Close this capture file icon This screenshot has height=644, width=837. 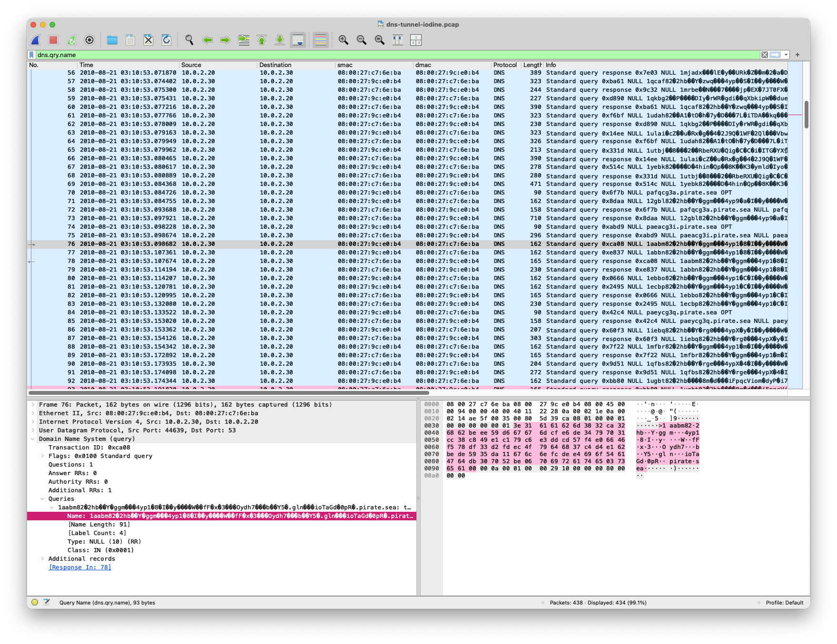148,40
